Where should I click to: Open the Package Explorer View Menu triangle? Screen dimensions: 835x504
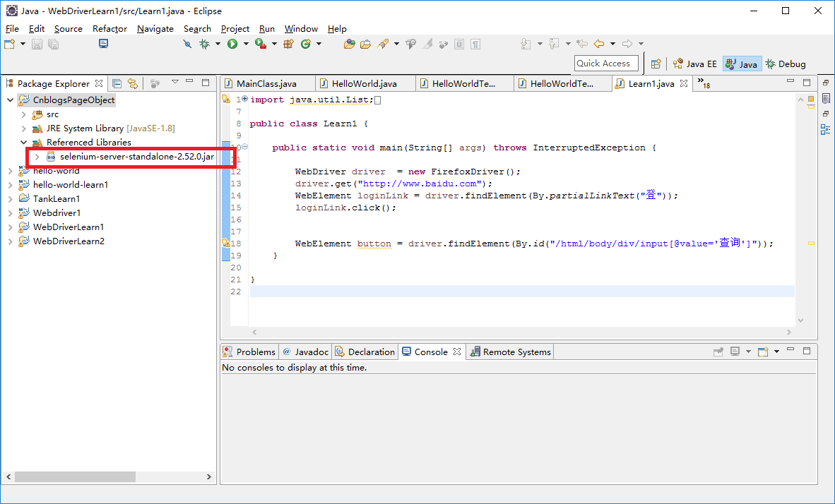point(174,82)
